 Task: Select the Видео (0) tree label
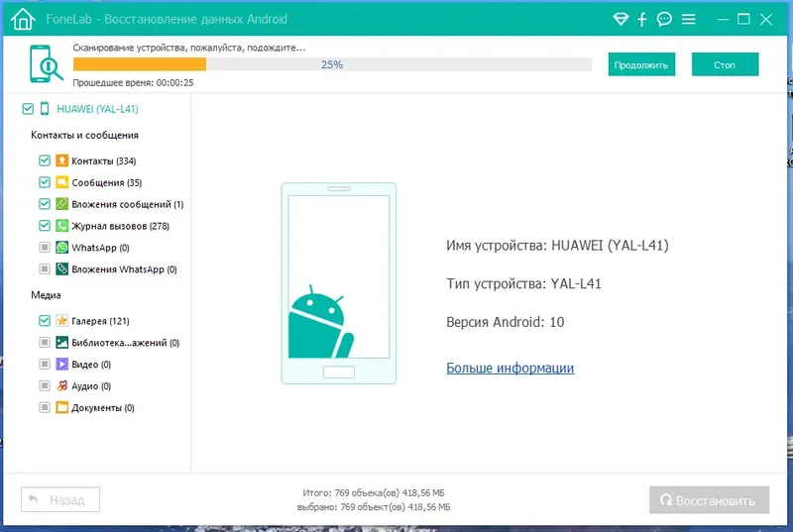91,365
